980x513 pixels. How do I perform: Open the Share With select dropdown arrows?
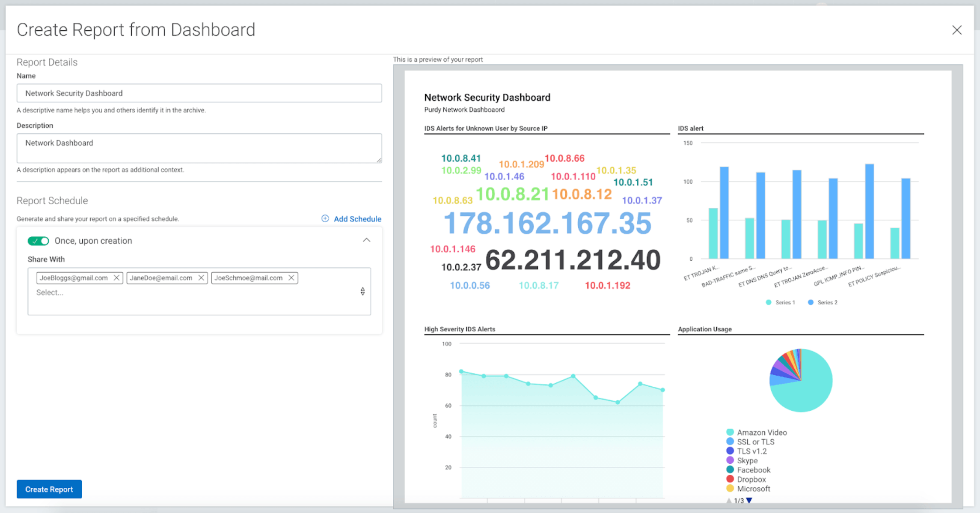(362, 292)
